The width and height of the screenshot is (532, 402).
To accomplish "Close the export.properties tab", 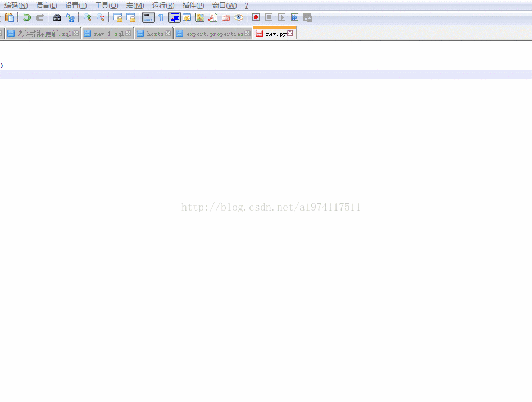I will (248, 34).
